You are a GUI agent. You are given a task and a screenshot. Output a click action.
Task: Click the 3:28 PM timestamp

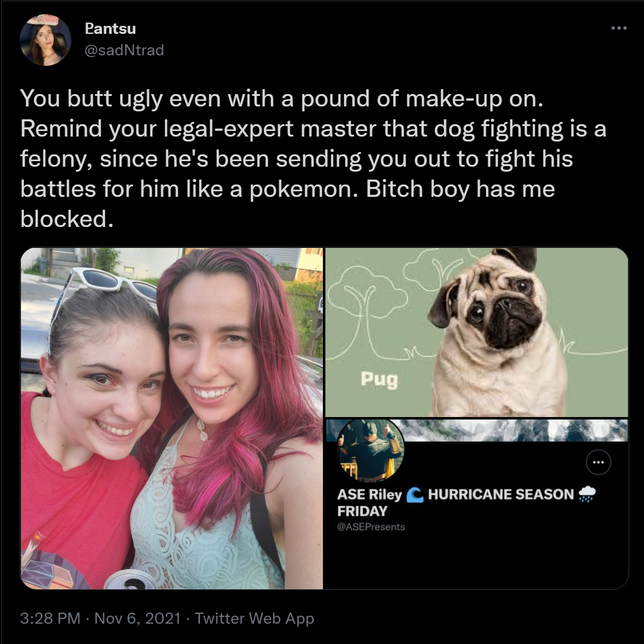click(x=50, y=618)
